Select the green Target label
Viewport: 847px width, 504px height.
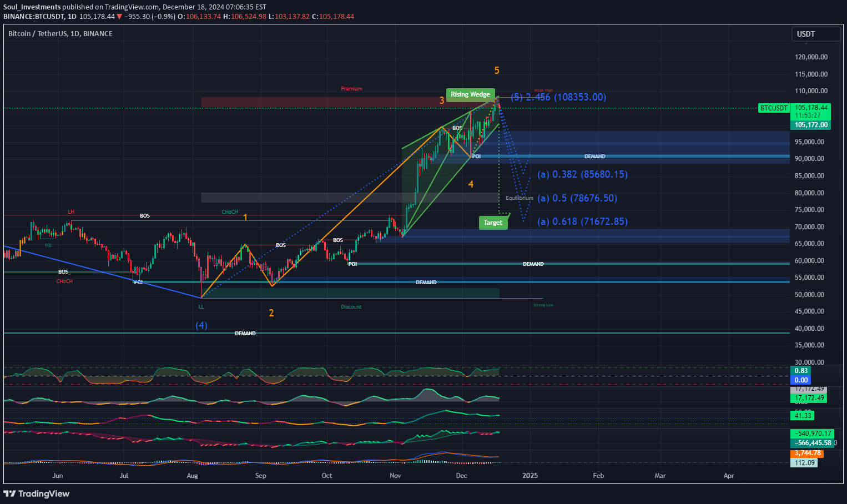493,223
